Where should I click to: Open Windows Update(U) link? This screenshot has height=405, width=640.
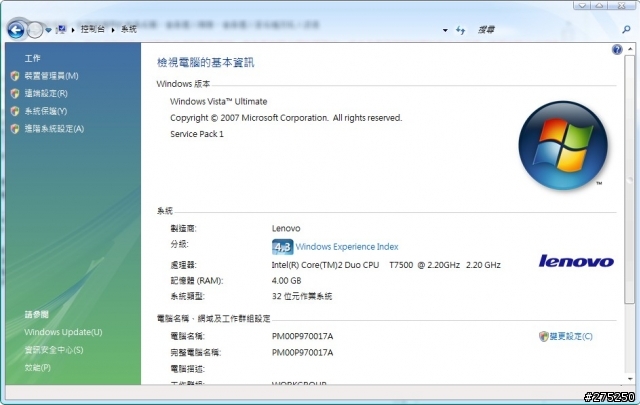pyautogui.click(x=63, y=332)
